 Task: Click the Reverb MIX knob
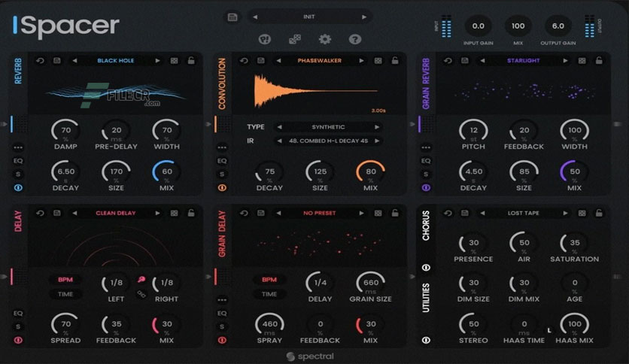(166, 172)
